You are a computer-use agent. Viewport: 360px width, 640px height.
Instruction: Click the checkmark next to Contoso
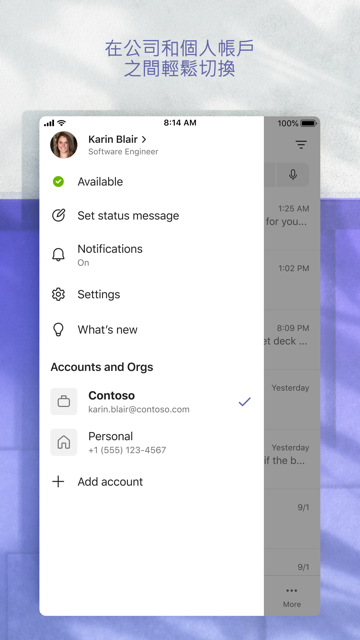(244, 402)
